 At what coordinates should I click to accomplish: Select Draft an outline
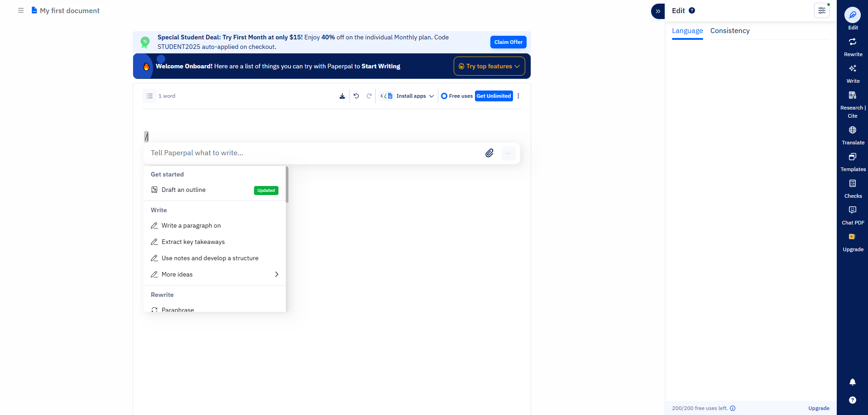[x=215, y=190]
